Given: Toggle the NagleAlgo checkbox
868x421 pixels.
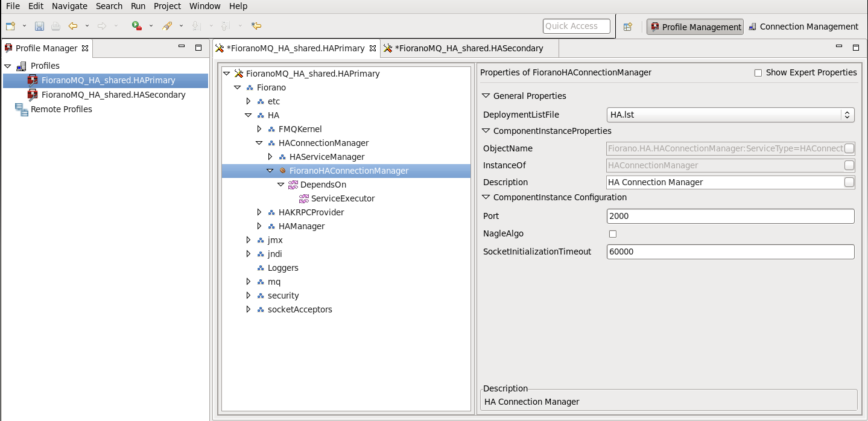Looking at the screenshot, I should pos(613,234).
